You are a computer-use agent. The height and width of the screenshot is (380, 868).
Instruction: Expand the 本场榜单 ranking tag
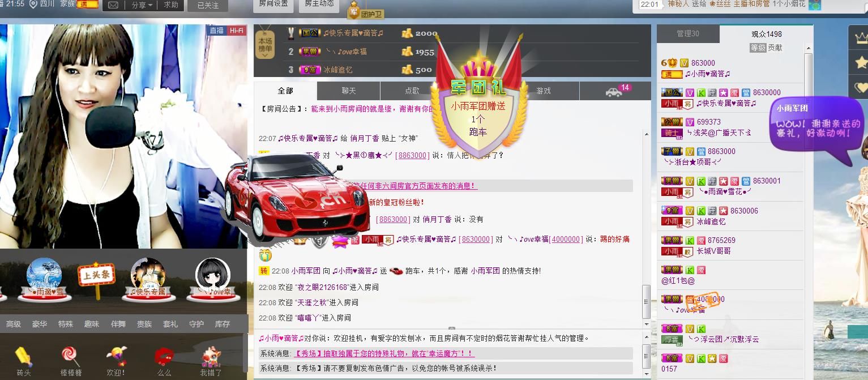265,44
